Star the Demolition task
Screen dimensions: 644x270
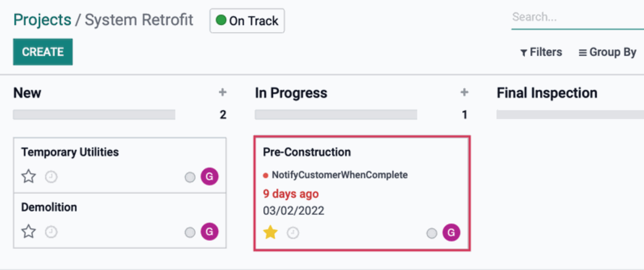(29, 232)
